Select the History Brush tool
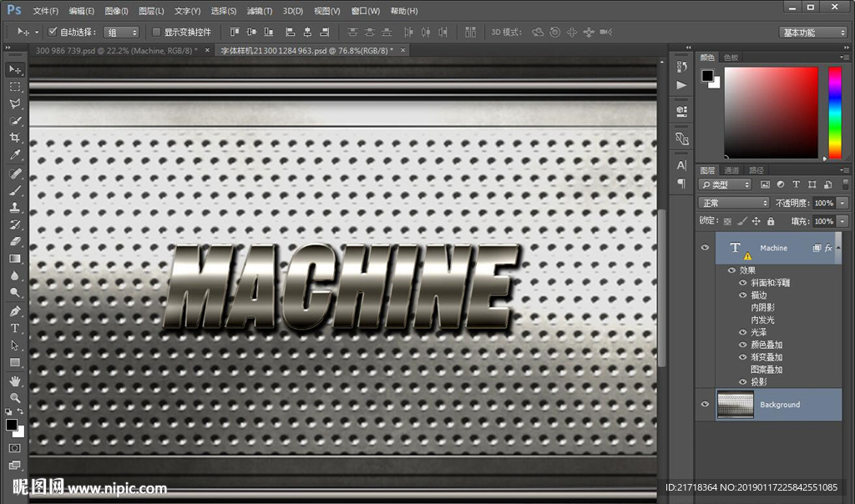Viewport: 855px width, 504px height. point(15,224)
